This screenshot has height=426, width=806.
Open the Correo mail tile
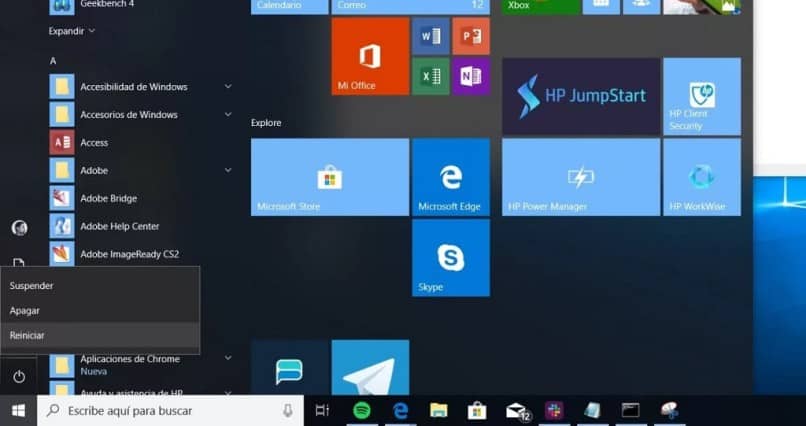point(410,7)
